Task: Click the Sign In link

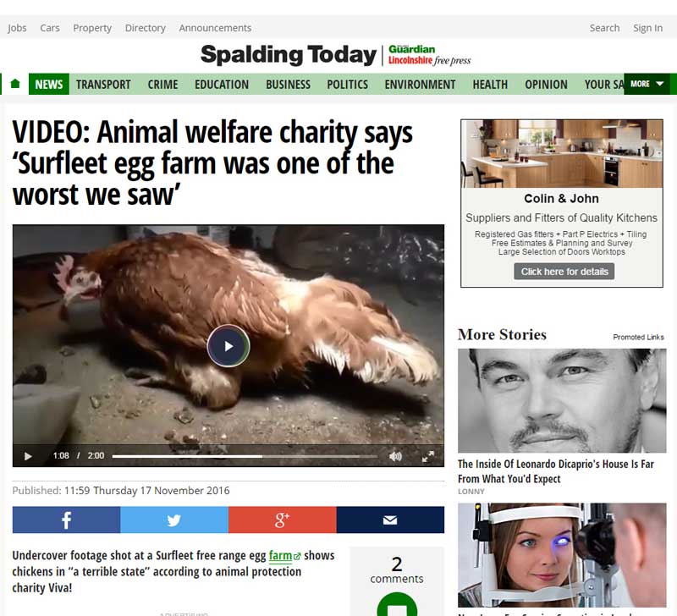Action: [x=647, y=28]
